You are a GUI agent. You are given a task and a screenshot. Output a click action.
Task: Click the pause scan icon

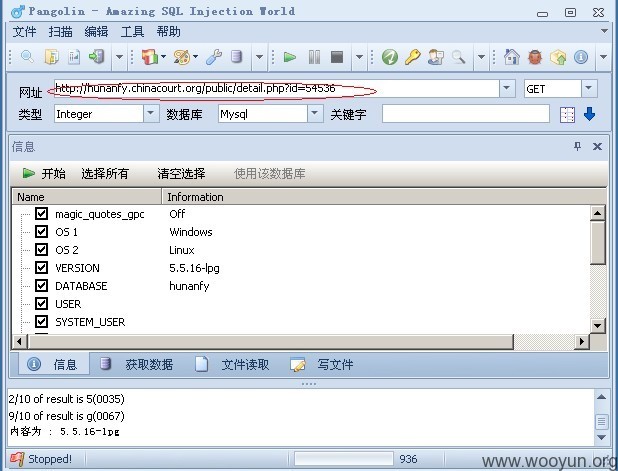point(314,57)
